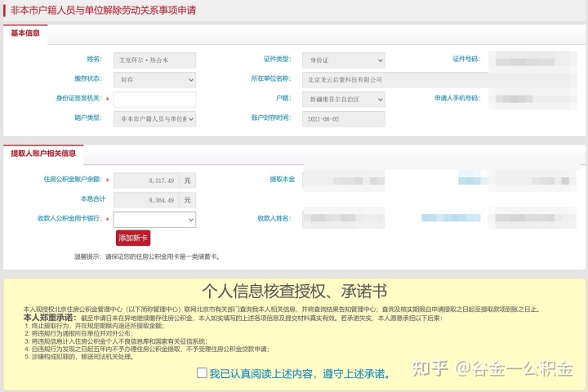This screenshot has width=588, height=392.
Task: Expand the 证件类型 dropdown showing 身份证
Action: [342, 60]
